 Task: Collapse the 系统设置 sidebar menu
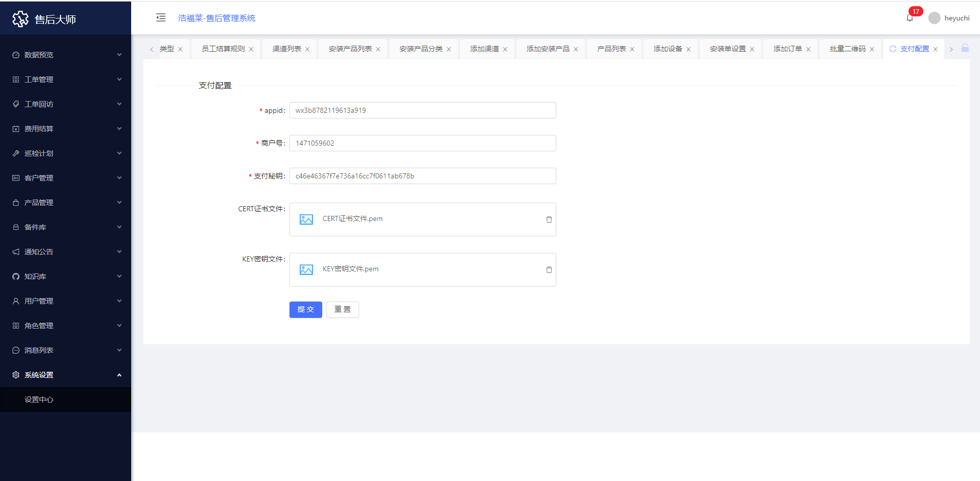[x=66, y=375]
